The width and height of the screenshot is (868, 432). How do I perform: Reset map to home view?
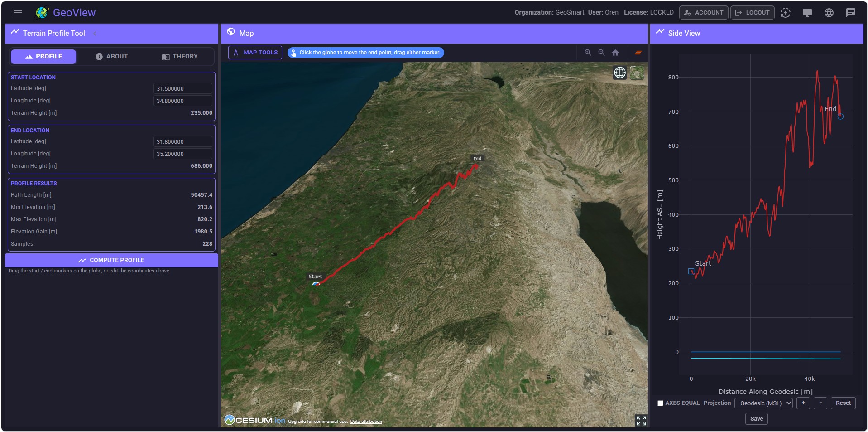[x=615, y=53]
